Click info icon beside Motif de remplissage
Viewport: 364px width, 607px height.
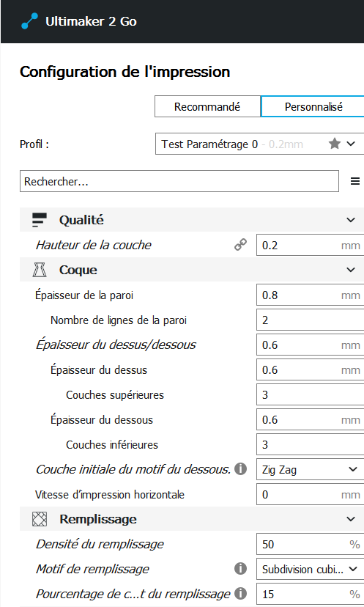coord(241,569)
